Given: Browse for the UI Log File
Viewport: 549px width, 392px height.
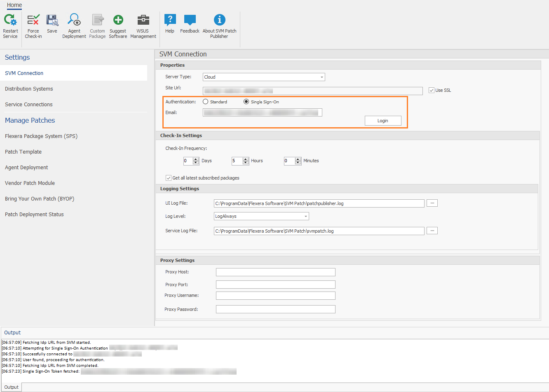Looking at the screenshot, I should click(432, 203).
